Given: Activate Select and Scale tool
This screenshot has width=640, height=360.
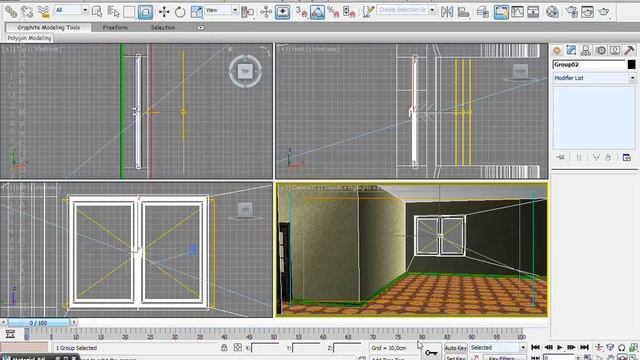Looking at the screenshot, I should (196, 11).
